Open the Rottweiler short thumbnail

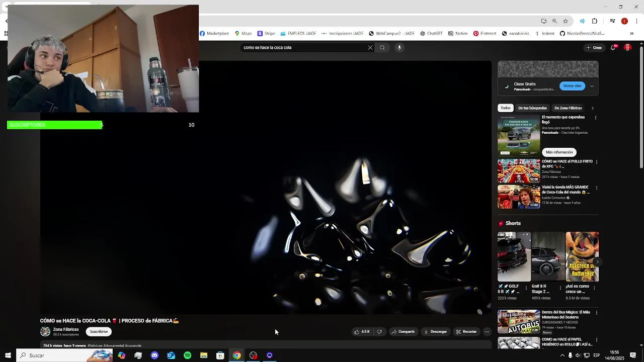click(x=582, y=256)
